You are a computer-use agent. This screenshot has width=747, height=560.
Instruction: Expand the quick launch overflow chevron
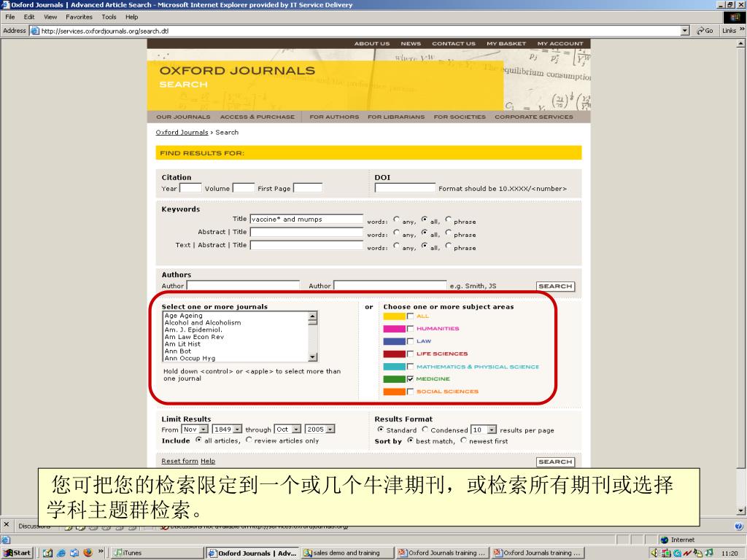101,551
